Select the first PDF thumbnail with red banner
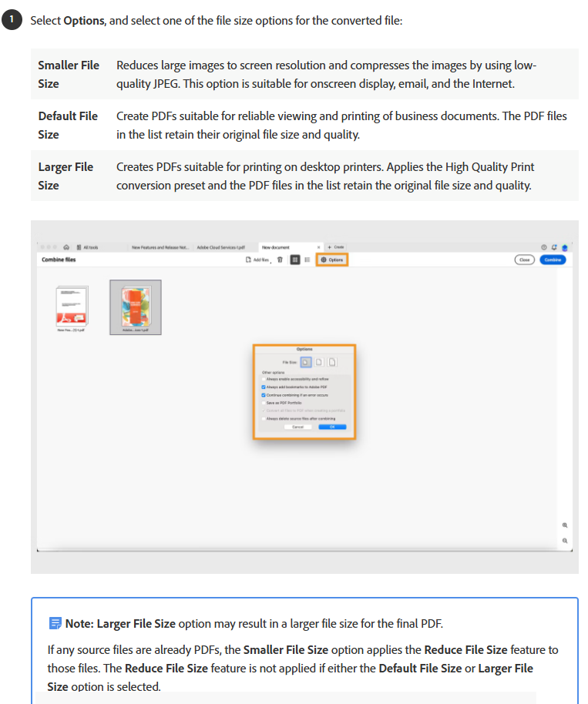Viewport: 588px width, 704px height. pyautogui.click(x=72, y=307)
